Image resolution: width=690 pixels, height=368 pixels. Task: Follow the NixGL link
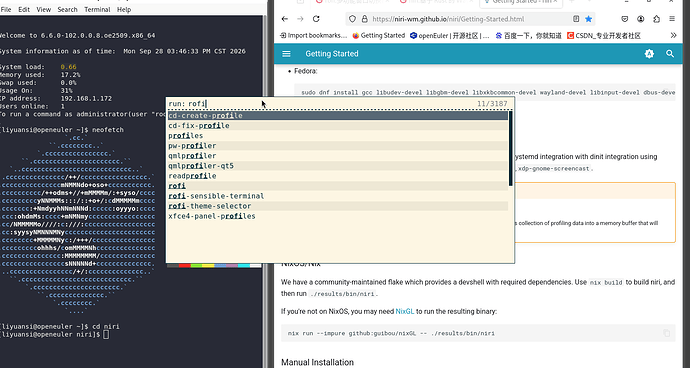404,311
